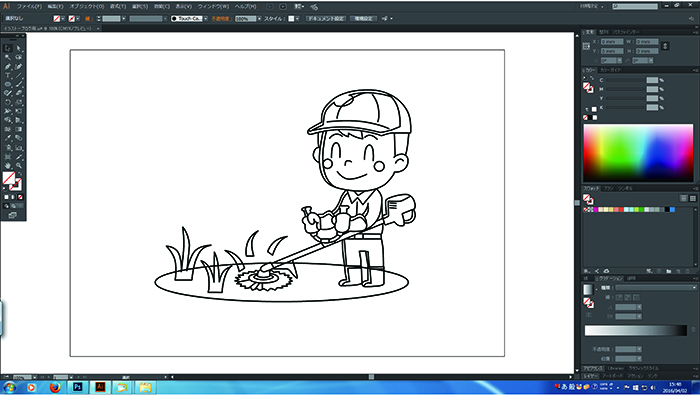The image size is (700, 395).
Task: Click Firefox icon in Windows taskbar
Action: pyautogui.click(x=55, y=387)
